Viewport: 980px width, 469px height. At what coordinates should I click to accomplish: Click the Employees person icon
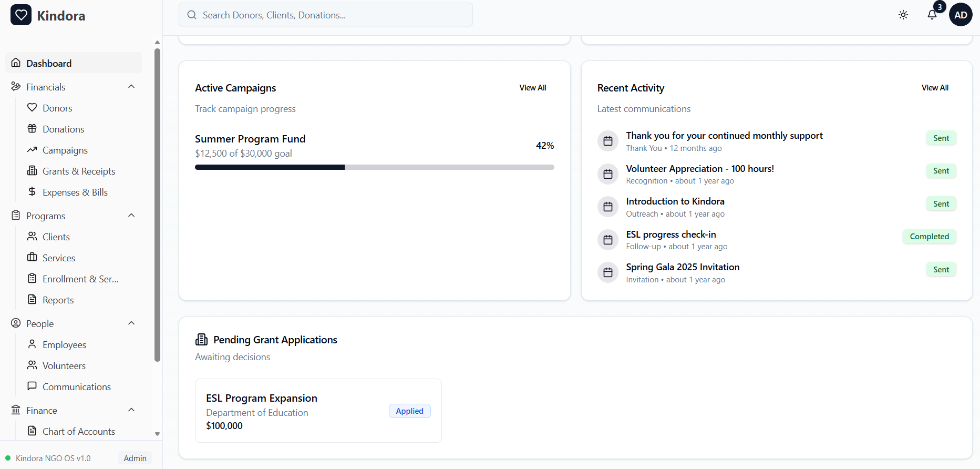pyautogui.click(x=32, y=344)
